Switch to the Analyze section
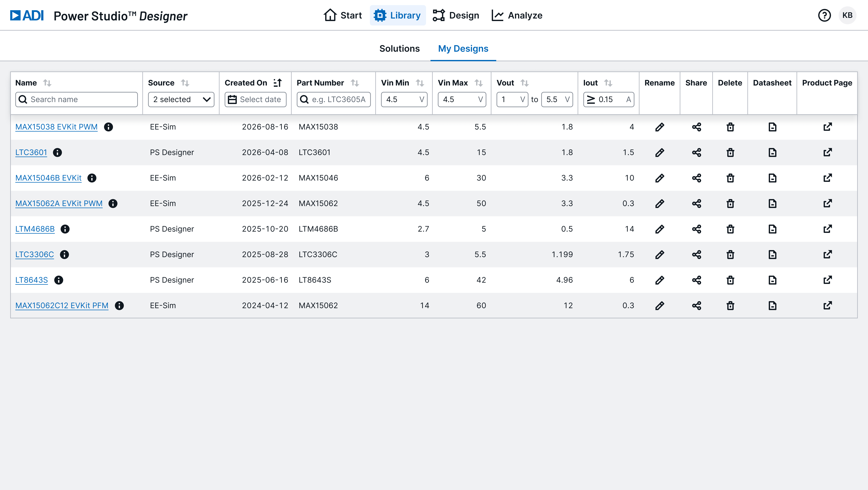 point(517,15)
